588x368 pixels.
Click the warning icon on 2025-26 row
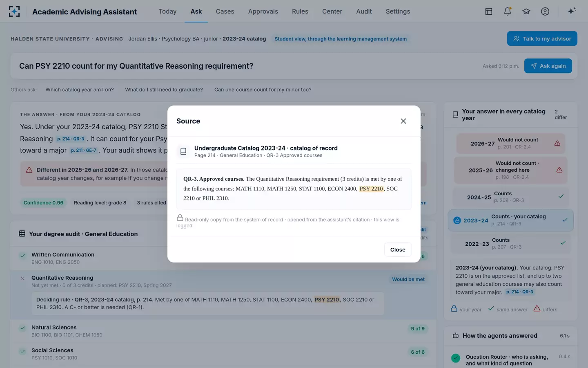tap(559, 170)
